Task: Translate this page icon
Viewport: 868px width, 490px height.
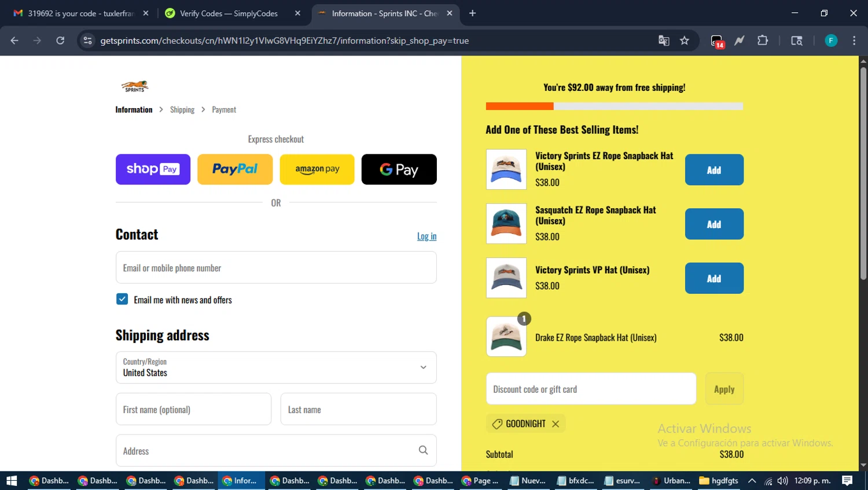Action: click(x=664, y=40)
